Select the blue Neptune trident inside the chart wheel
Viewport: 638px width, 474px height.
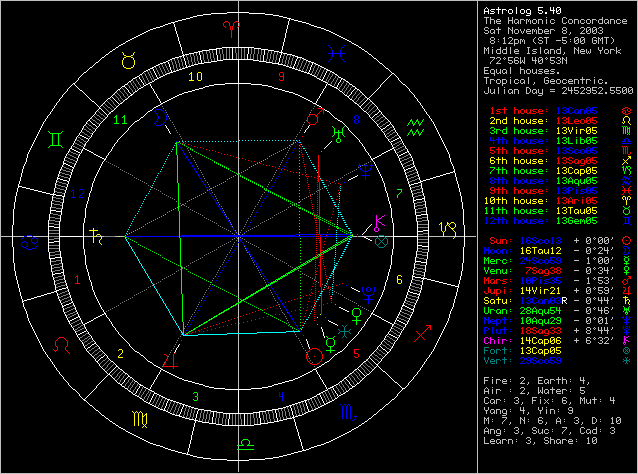click(x=366, y=171)
